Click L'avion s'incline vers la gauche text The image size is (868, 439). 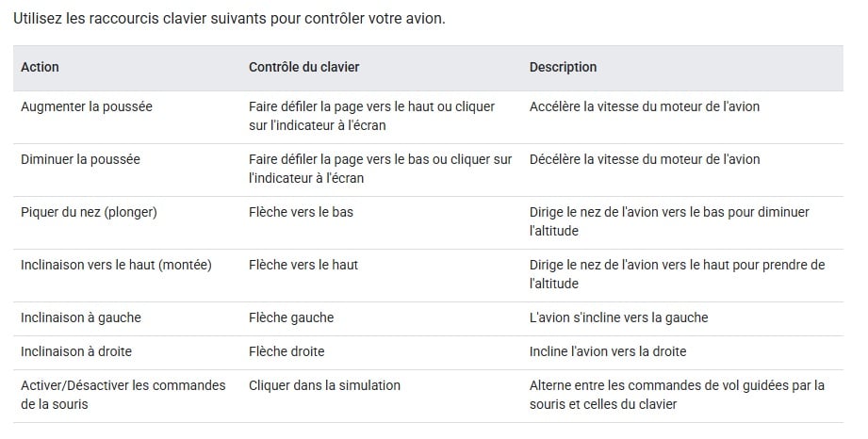pos(619,317)
